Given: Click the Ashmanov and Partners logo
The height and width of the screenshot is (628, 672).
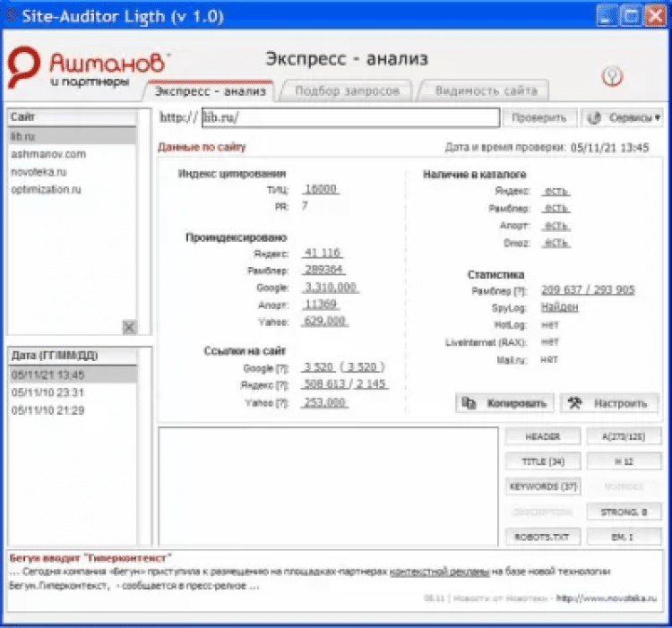Looking at the screenshot, I should [x=88, y=68].
